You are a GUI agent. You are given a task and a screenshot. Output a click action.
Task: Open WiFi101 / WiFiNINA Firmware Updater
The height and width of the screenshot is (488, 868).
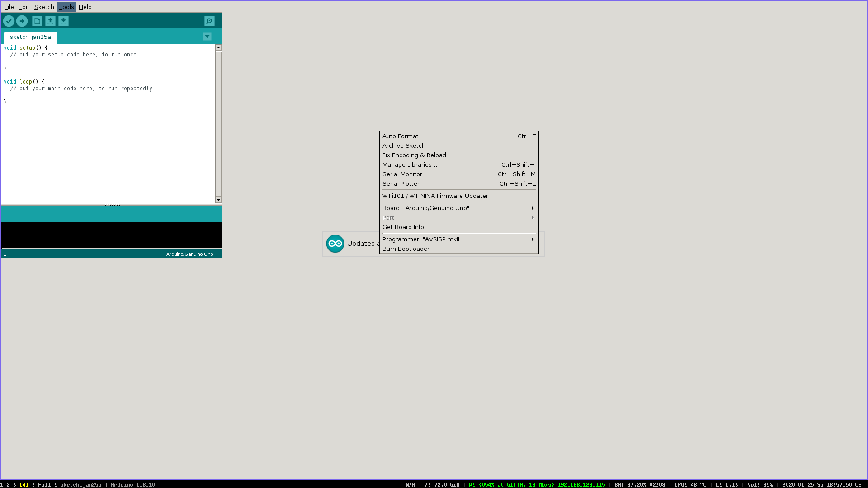(x=459, y=196)
